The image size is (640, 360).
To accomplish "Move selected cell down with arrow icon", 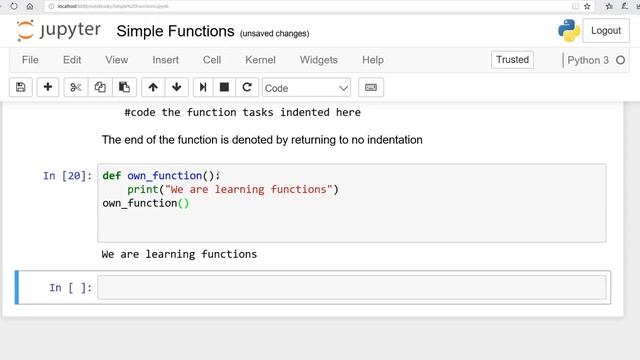I will (177, 87).
